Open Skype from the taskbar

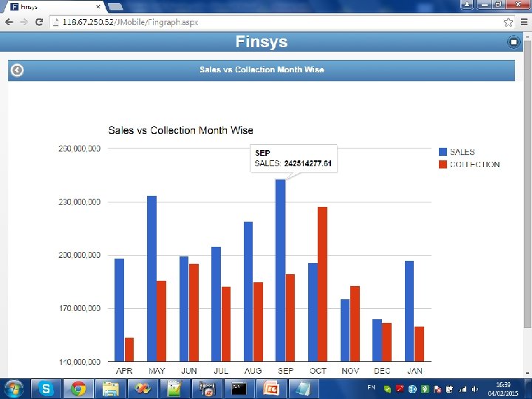point(46,389)
